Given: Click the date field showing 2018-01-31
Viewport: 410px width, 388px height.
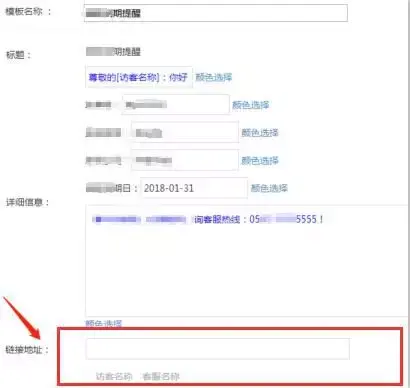Looking at the screenshot, I should tap(194, 188).
